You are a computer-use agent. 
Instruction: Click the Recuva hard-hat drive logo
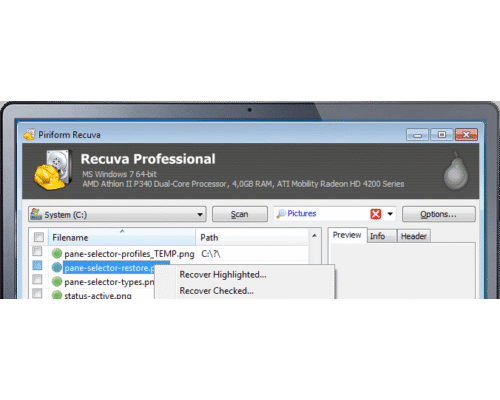coord(53,170)
